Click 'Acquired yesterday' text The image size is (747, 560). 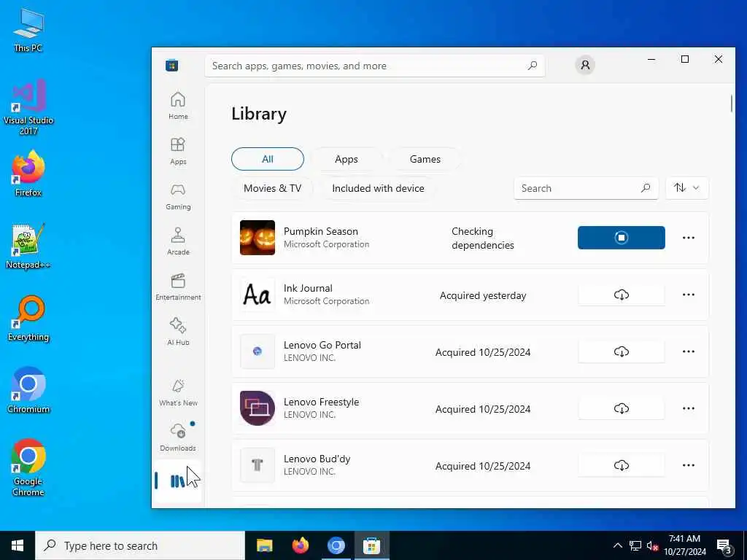click(483, 295)
